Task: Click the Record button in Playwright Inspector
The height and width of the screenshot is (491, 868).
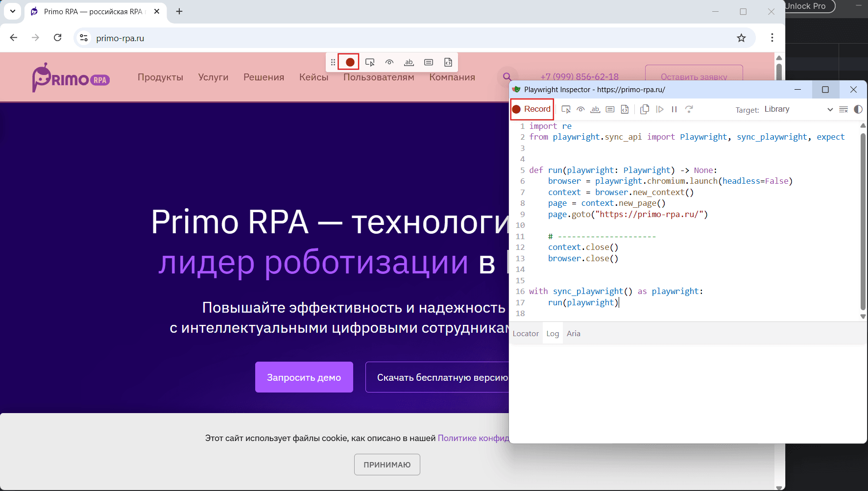Action: 532,109
